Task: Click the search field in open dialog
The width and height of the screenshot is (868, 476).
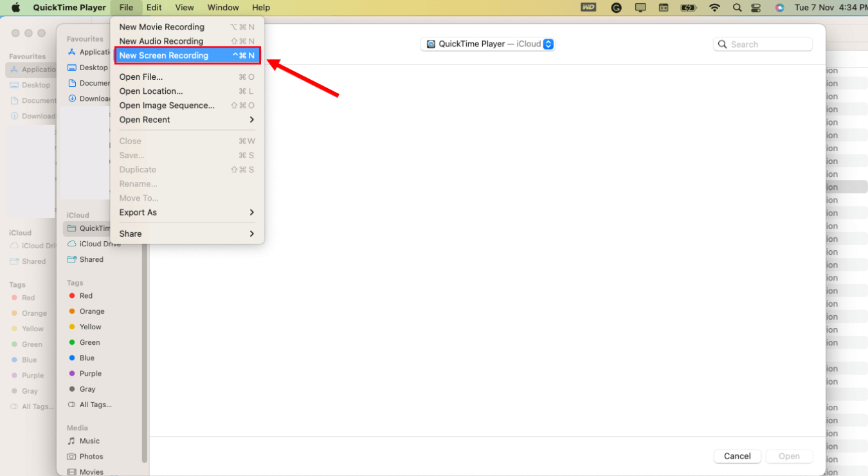Action: click(763, 44)
